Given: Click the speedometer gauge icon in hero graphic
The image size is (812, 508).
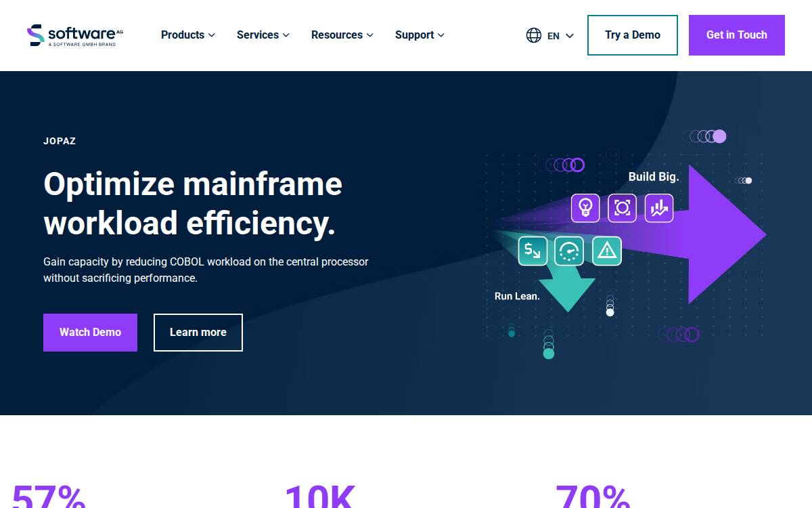Looking at the screenshot, I should 569,251.
